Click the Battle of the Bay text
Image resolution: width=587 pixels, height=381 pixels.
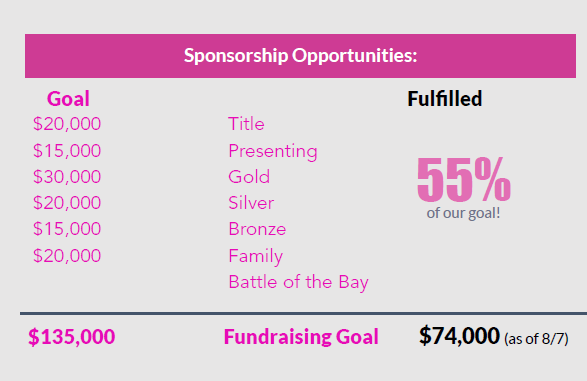(x=298, y=283)
